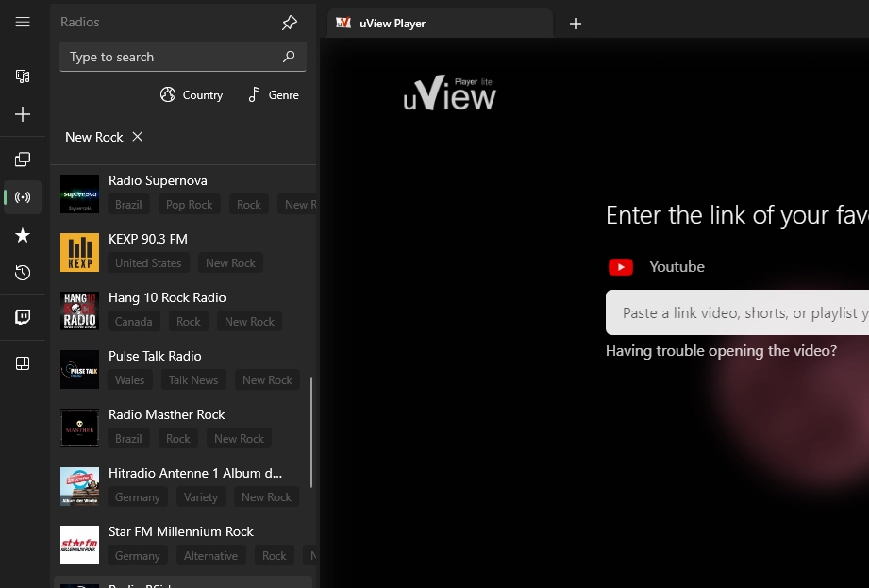Click Brazil tag under Radio Masther Rock
This screenshot has width=869, height=588.
click(128, 438)
